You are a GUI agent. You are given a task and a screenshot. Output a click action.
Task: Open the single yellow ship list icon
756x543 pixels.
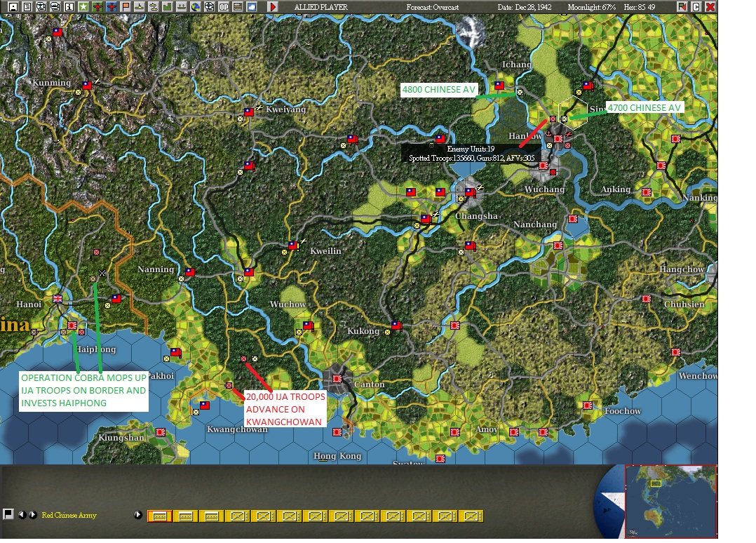[x=140, y=7]
